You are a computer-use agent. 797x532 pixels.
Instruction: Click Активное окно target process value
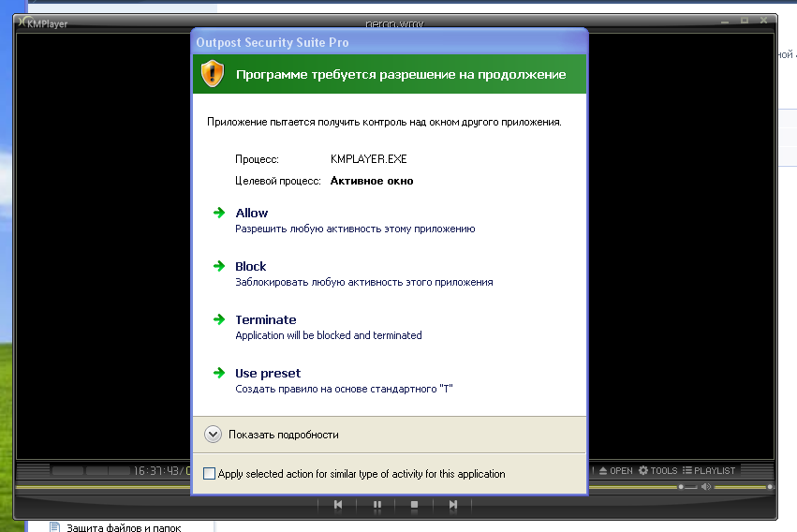tap(372, 181)
